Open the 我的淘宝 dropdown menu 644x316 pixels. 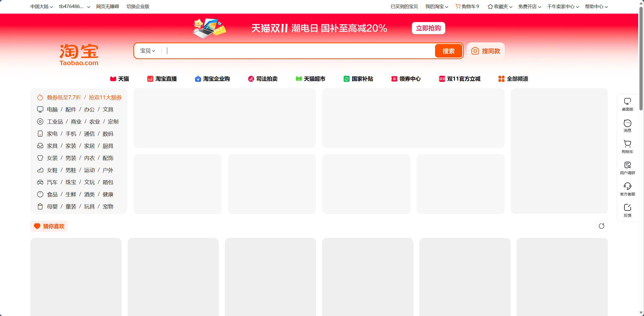click(437, 7)
